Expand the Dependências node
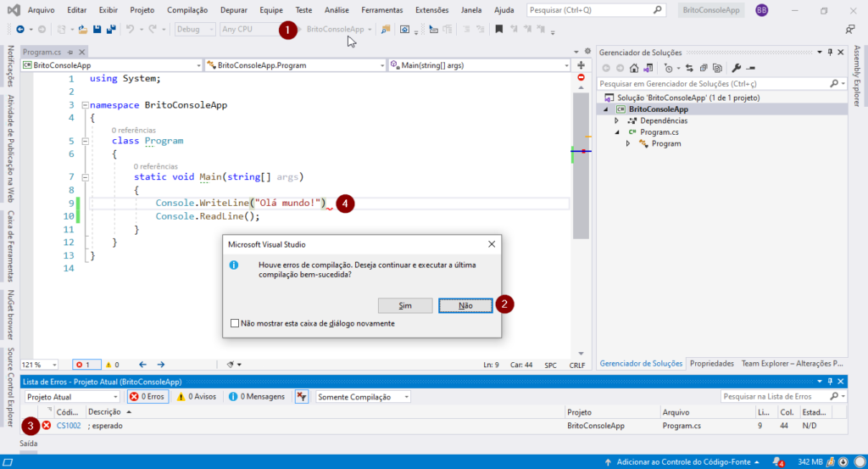Image resolution: width=868 pixels, height=469 pixels. pos(617,120)
